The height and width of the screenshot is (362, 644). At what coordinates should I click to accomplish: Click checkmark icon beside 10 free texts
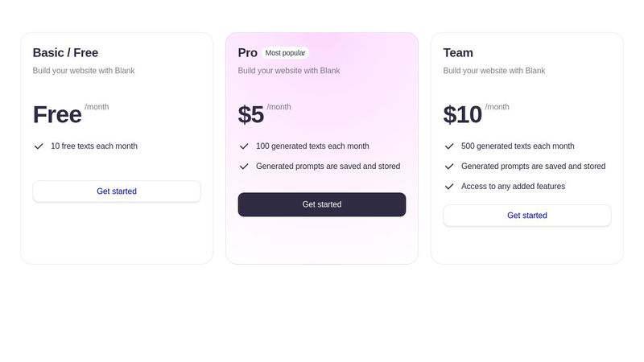coord(39,146)
